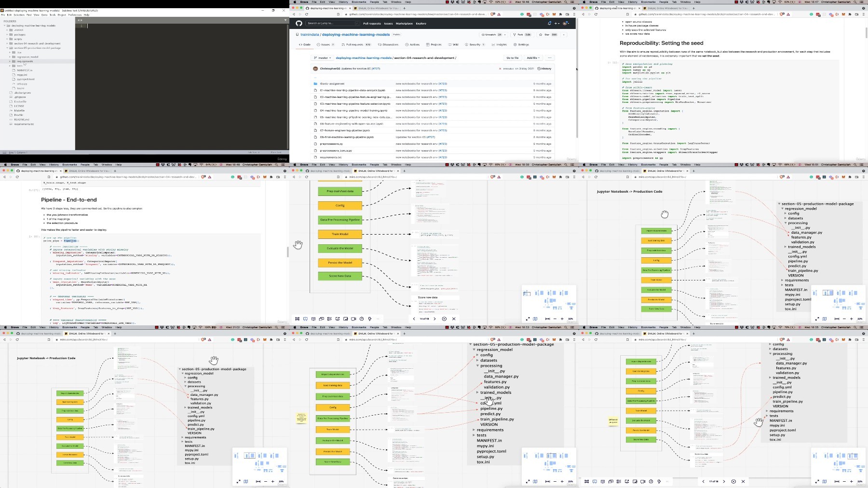Switch to the Pull requests tab of the GitHub repo
The height and width of the screenshot is (488, 868).
356,44
